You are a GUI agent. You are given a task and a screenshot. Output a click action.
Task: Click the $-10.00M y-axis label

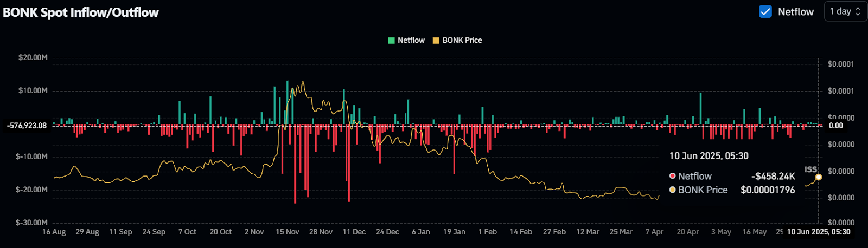(x=32, y=156)
